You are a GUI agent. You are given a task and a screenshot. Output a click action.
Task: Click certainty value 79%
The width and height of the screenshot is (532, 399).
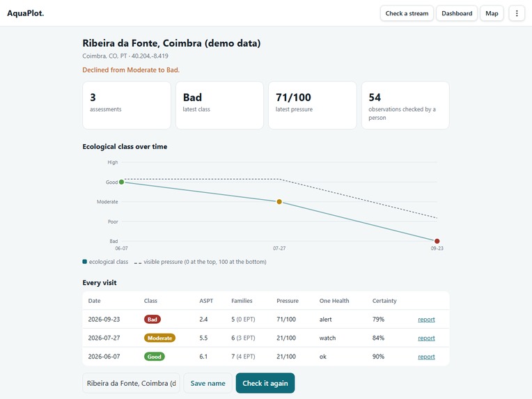378,319
